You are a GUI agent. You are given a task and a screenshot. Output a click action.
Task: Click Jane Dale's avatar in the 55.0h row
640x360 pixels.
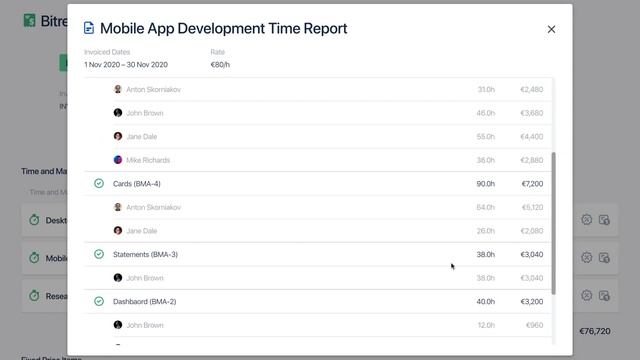(x=118, y=136)
